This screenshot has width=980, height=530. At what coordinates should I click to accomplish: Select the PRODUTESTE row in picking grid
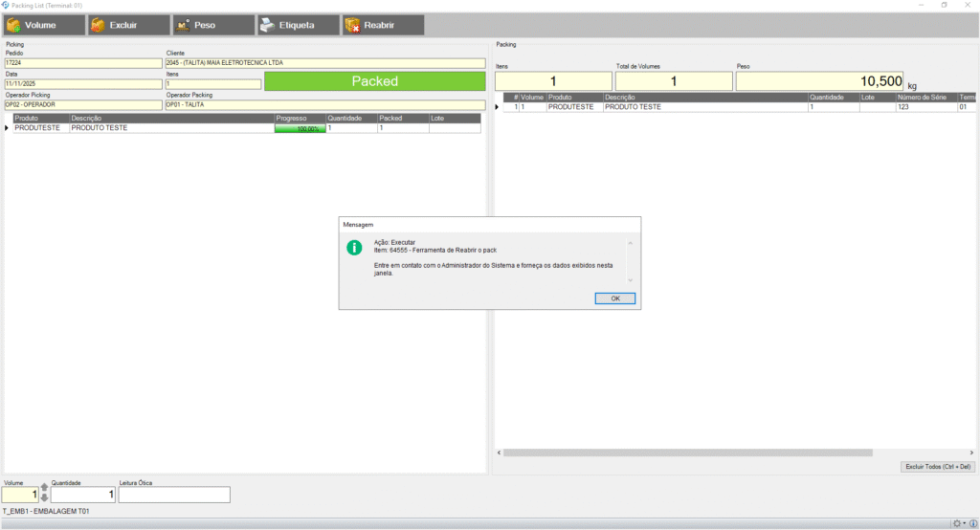pos(40,128)
